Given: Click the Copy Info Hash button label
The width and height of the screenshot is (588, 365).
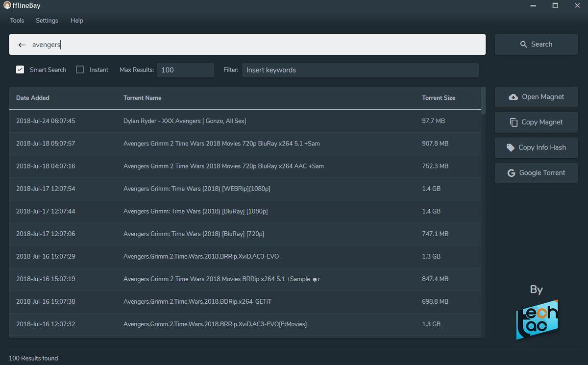Looking at the screenshot, I should pyautogui.click(x=542, y=147).
